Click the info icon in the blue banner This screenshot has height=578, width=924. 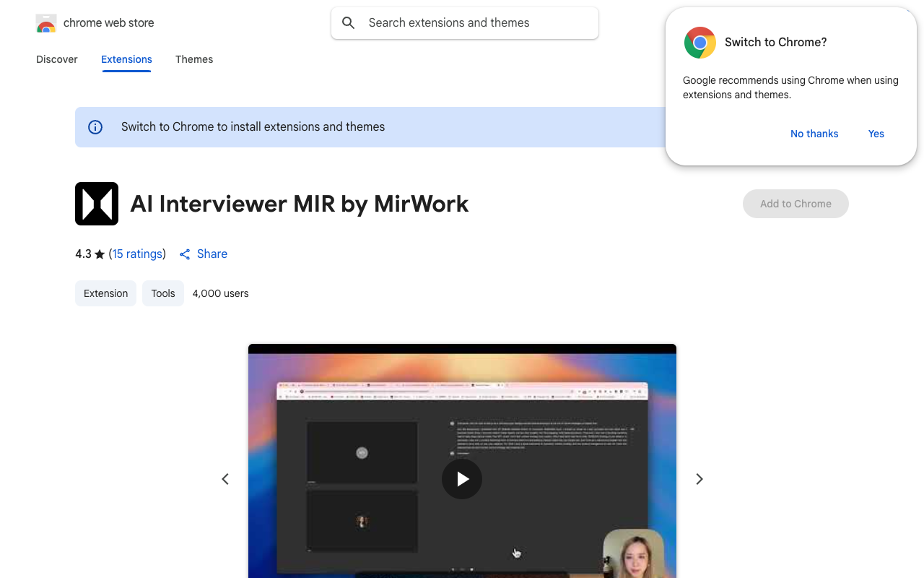[x=95, y=127]
